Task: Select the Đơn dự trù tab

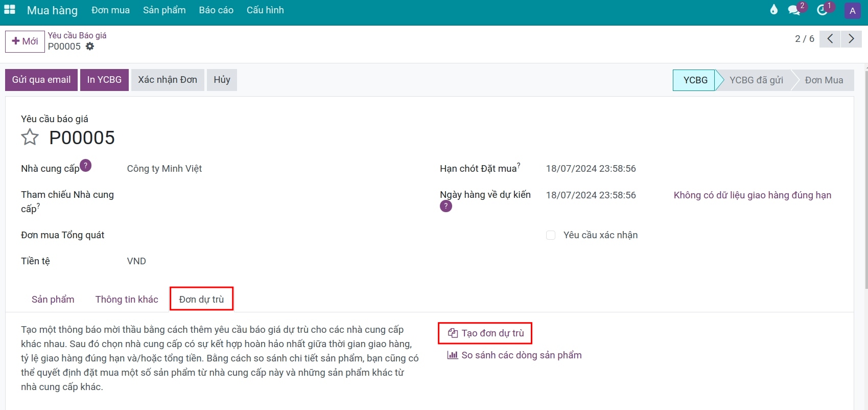Action: point(201,300)
